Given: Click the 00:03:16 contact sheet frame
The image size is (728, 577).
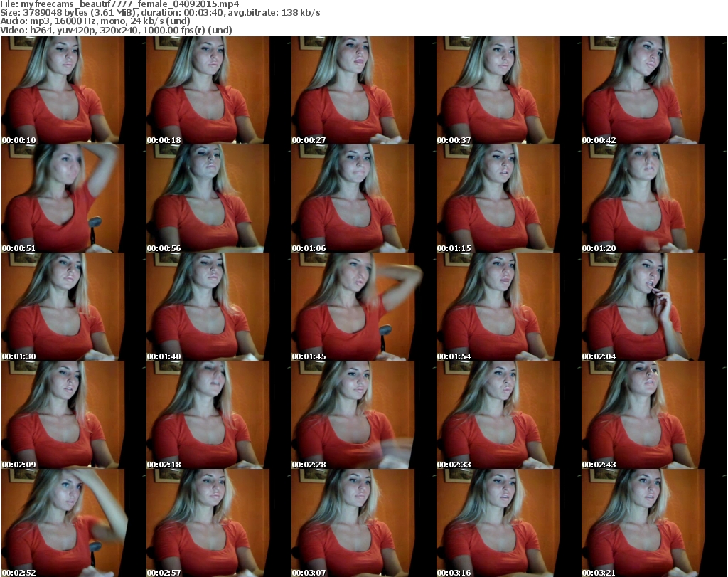Looking at the screenshot, I should [508, 523].
